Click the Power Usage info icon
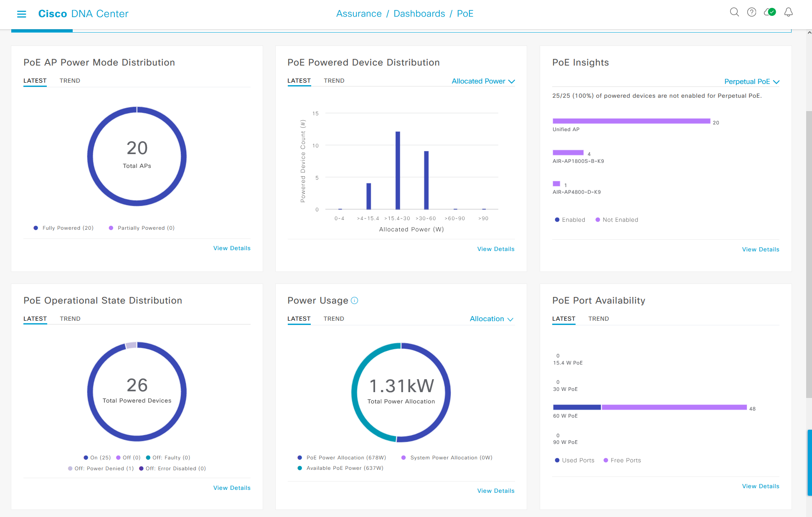 355,301
